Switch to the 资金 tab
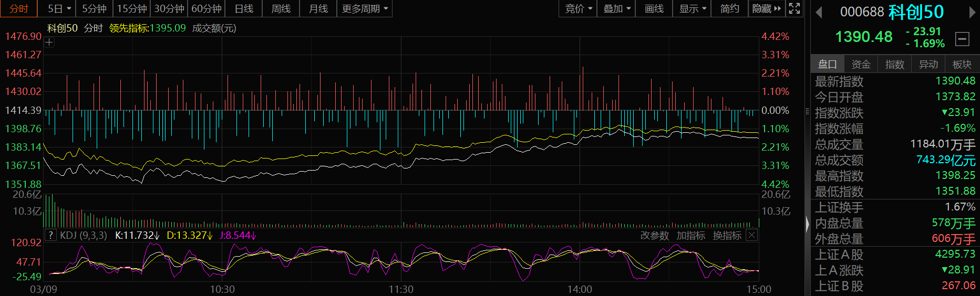Viewport: 980px width, 296px height. pos(861,64)
